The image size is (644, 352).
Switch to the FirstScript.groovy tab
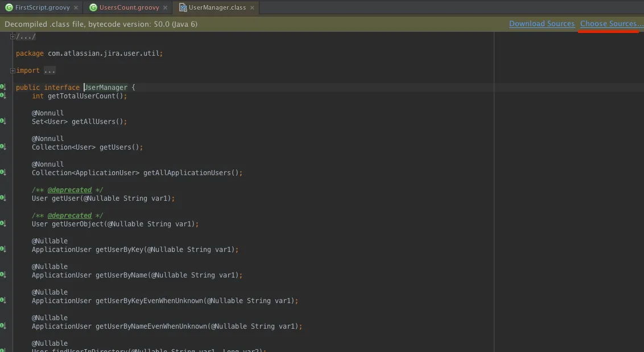pos(42,7)
